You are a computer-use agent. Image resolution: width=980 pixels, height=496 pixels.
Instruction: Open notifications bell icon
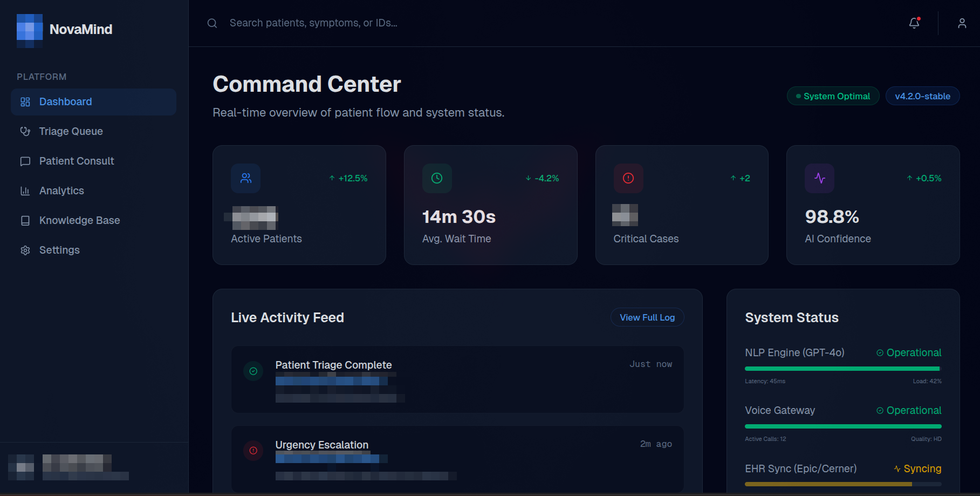914,23
